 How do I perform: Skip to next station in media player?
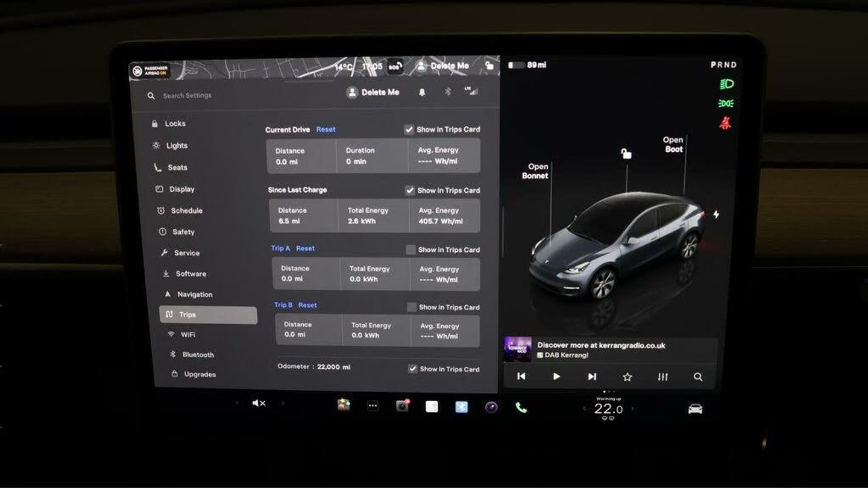(x=592, y=377)
